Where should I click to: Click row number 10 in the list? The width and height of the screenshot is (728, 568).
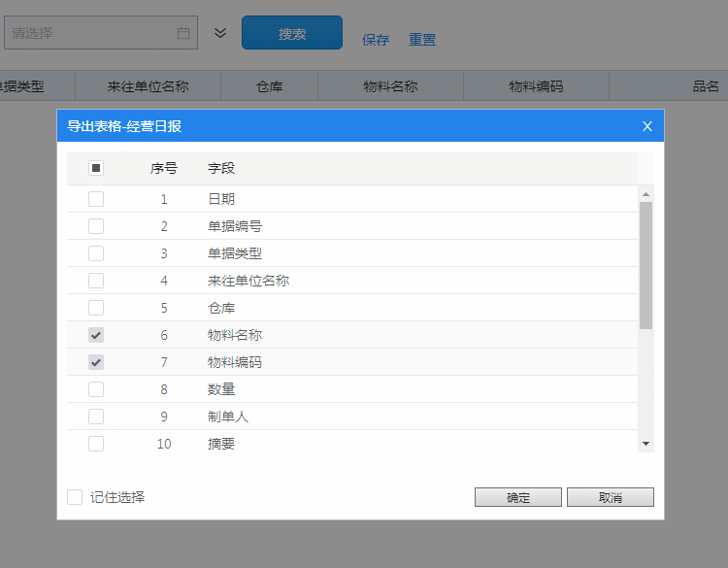[164, 444]
